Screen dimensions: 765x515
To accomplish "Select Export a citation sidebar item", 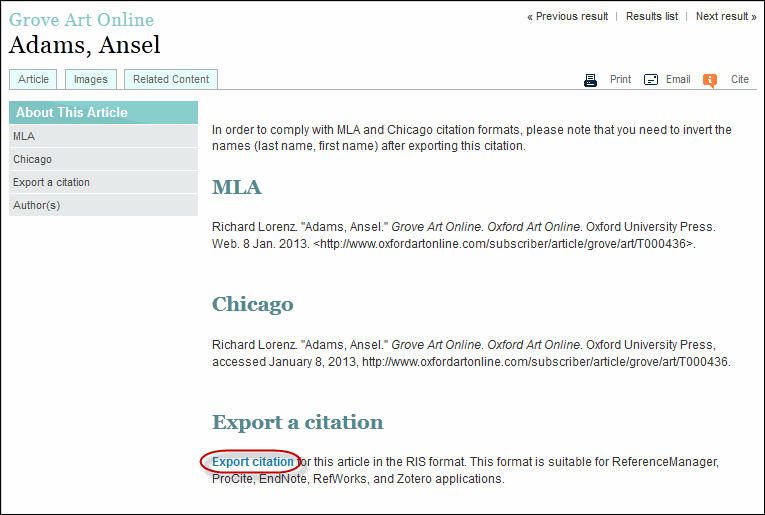I will click(x=103, y=182).
